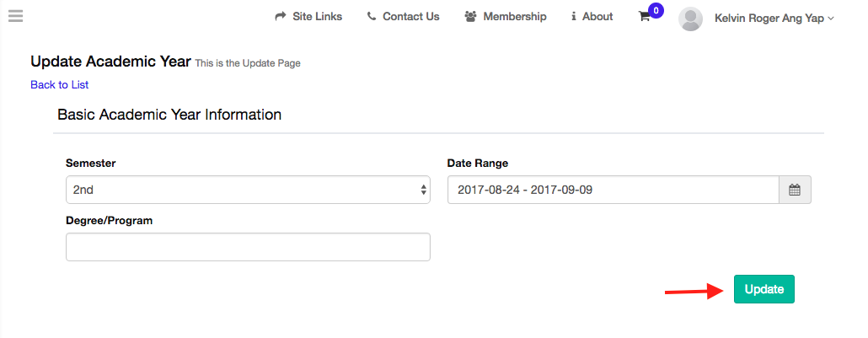Viewport: 868px width, 338px height.
Task: Follow the Back to List link
Action: tap(59, 84)
